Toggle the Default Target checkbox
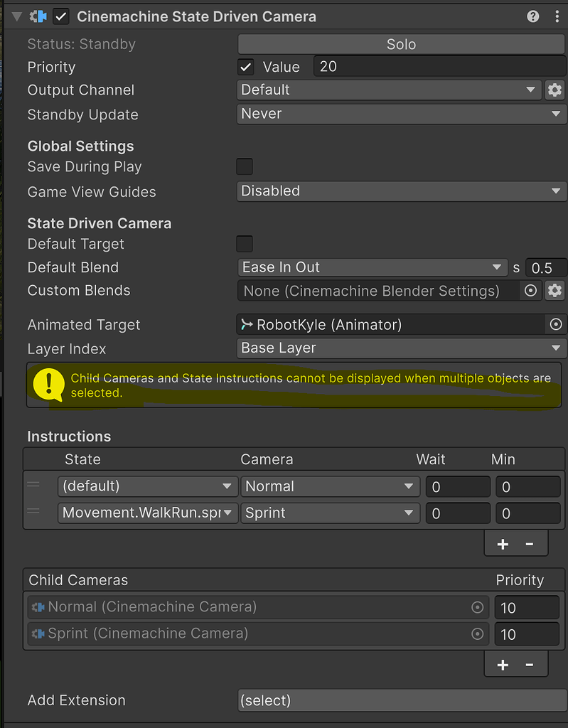 tap(244, 244)
